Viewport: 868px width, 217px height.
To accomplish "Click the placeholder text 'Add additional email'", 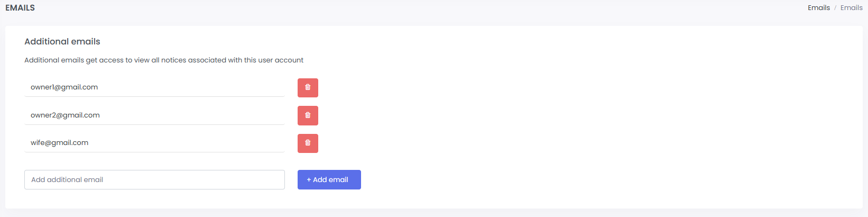I will coord(67,180).
